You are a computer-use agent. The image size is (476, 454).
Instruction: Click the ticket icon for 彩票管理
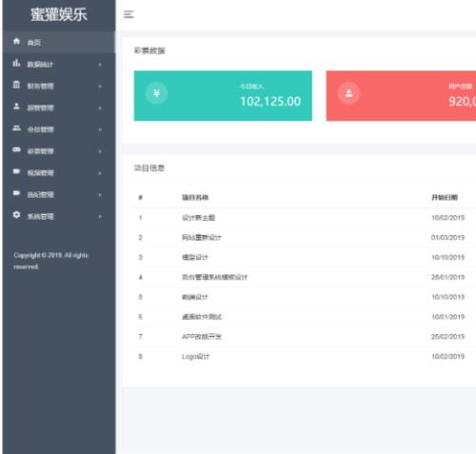coord(16,149)
